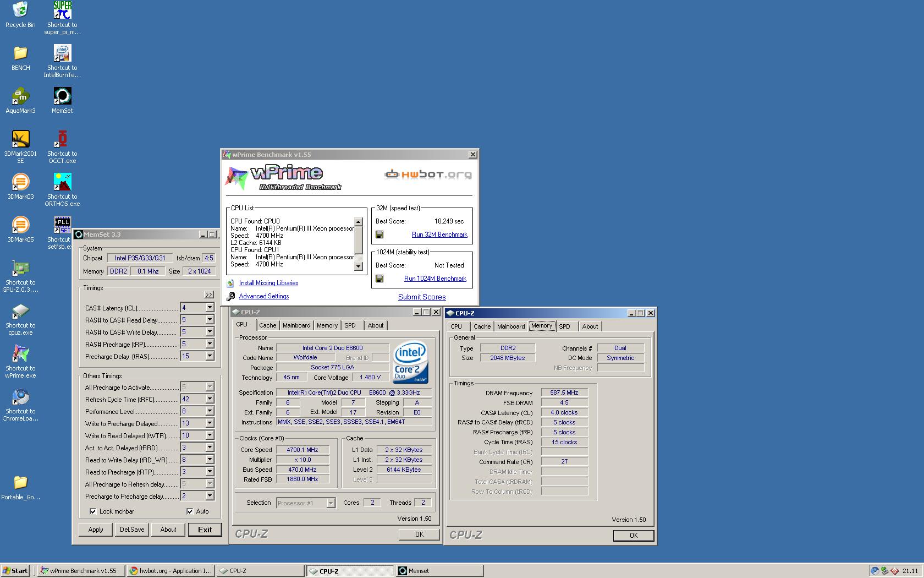This screenshot has width=924, height=578.
Task: Launch 3DMark03 desktop icon
Action: (20, 182)
